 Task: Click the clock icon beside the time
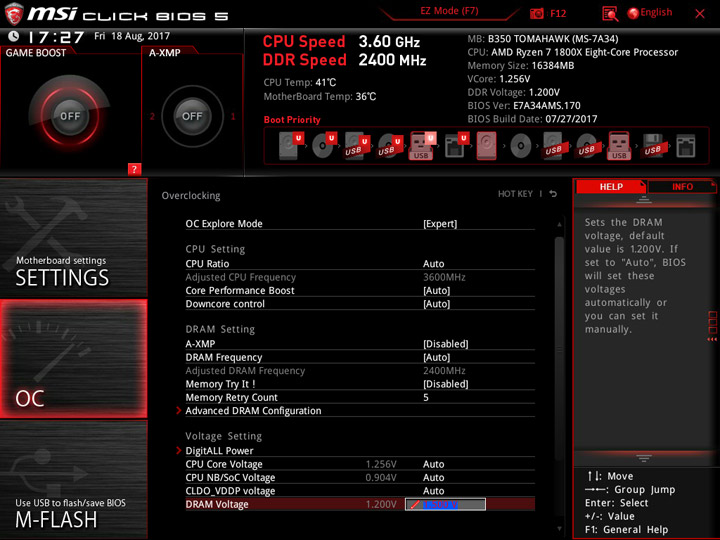click(14, 36)
